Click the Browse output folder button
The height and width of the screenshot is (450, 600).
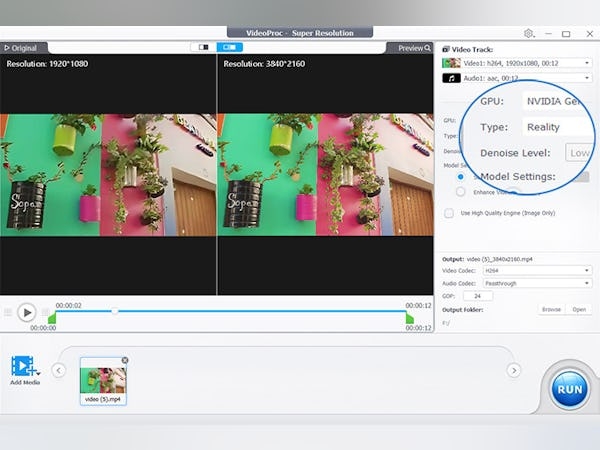(551, 309)
